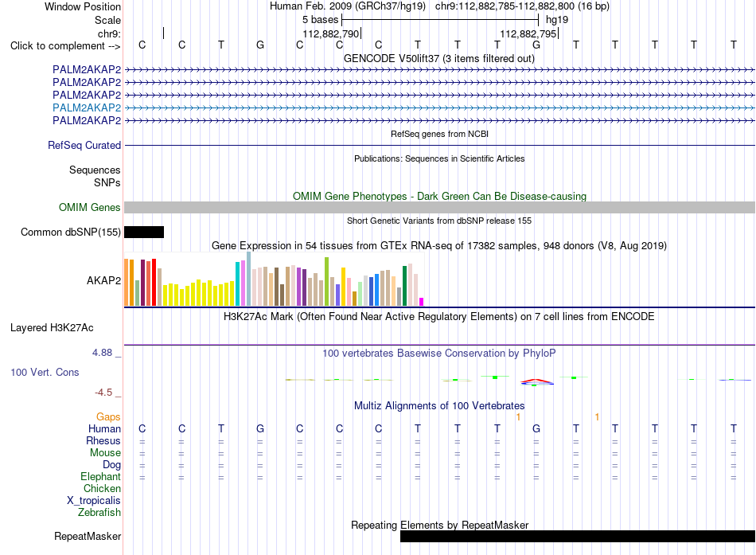Image resolution: width=756 pixels, height=555 pixels.
Task: Click the '5 bases' scale bar label
Action: point(321,20)
